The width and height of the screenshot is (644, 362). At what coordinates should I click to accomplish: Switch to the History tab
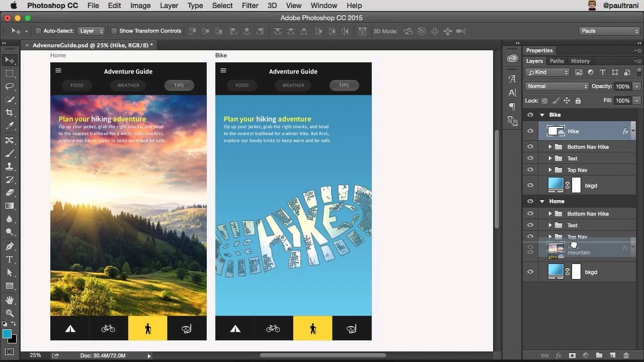pyautogui.click(x=580, y=61)
